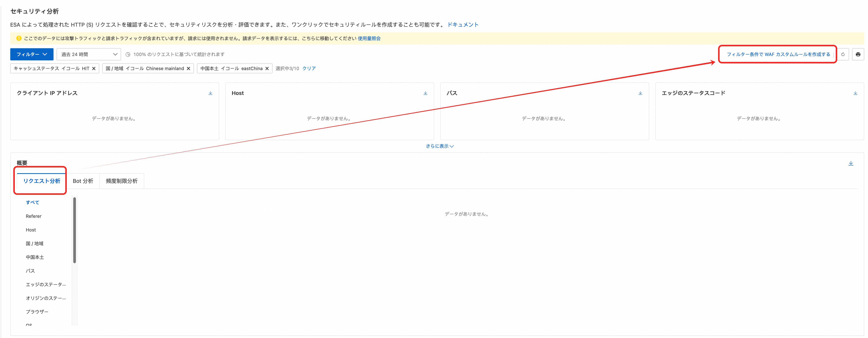Open the フィルター dropdown button
The width and height of the screenshot is (868, 338).
(32, 54)
